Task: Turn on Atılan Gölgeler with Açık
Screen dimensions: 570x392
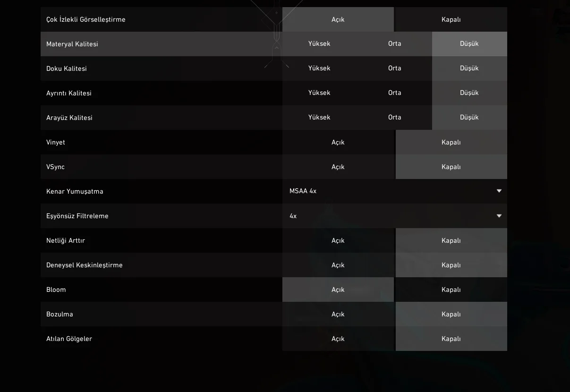Action: [x=338, y=339]
